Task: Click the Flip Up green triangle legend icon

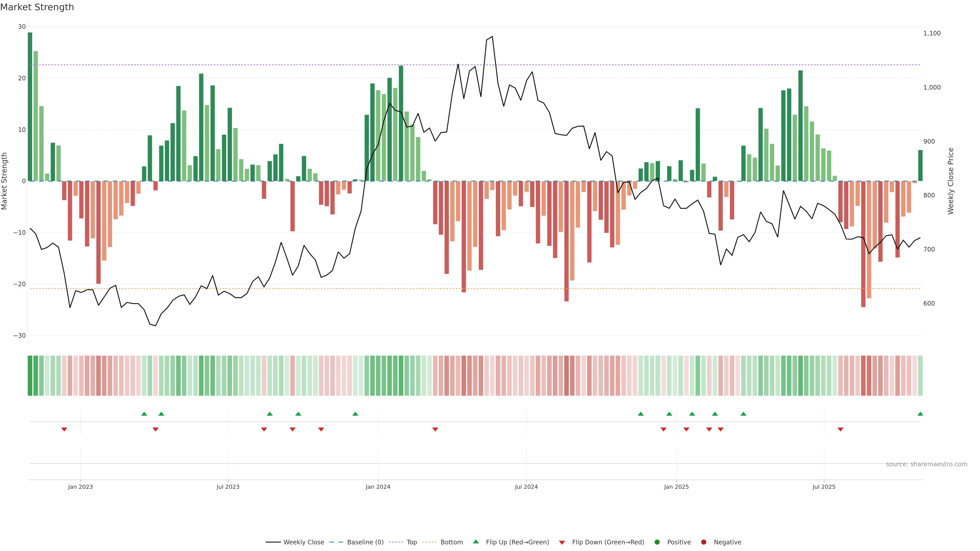Action: (x=475, y=542)
